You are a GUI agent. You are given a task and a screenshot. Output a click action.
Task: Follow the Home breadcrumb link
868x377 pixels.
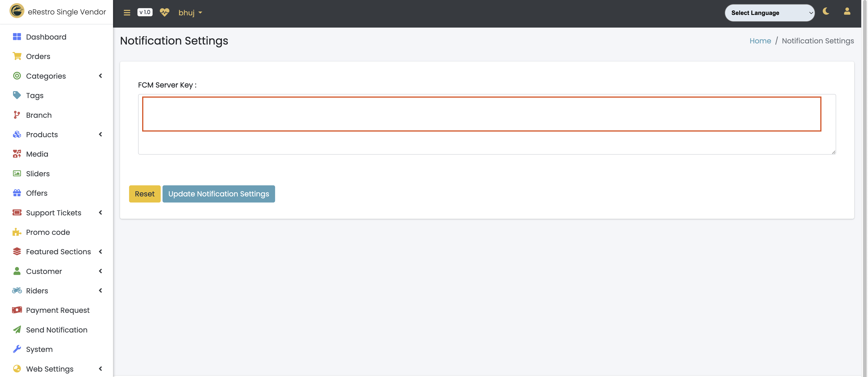760,41
